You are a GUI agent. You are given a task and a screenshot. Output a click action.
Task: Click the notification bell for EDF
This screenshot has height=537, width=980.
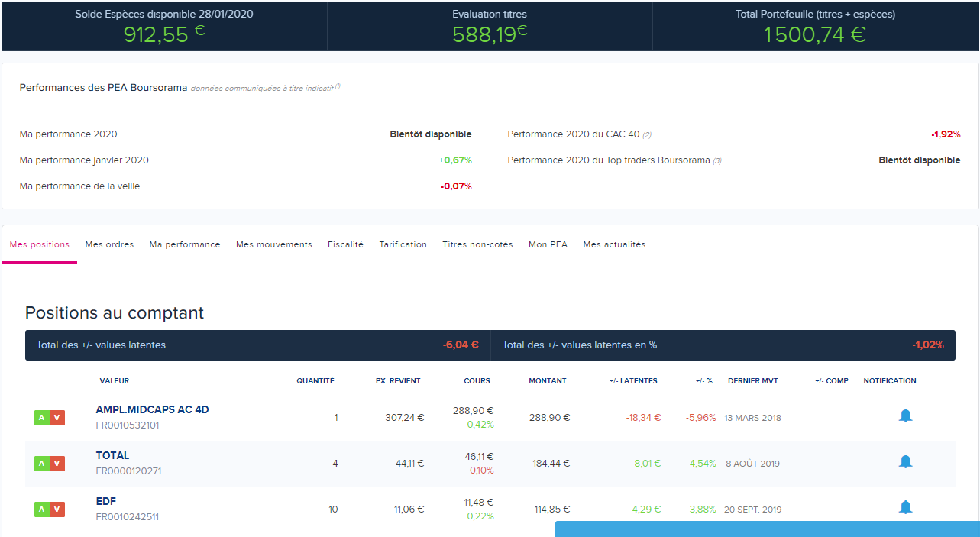coord(905,507)
